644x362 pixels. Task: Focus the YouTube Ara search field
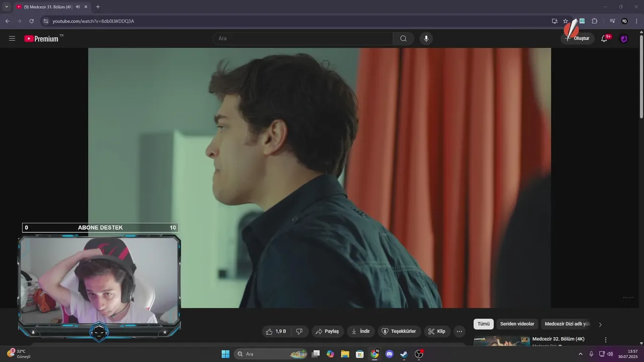(303, 38)
